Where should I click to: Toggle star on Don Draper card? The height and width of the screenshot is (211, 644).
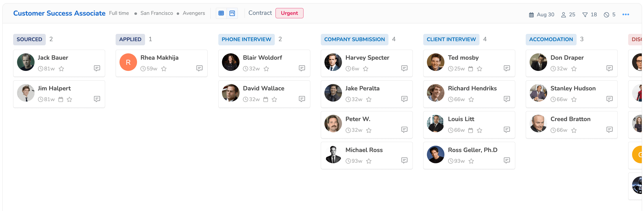click(x=574, y=68)
